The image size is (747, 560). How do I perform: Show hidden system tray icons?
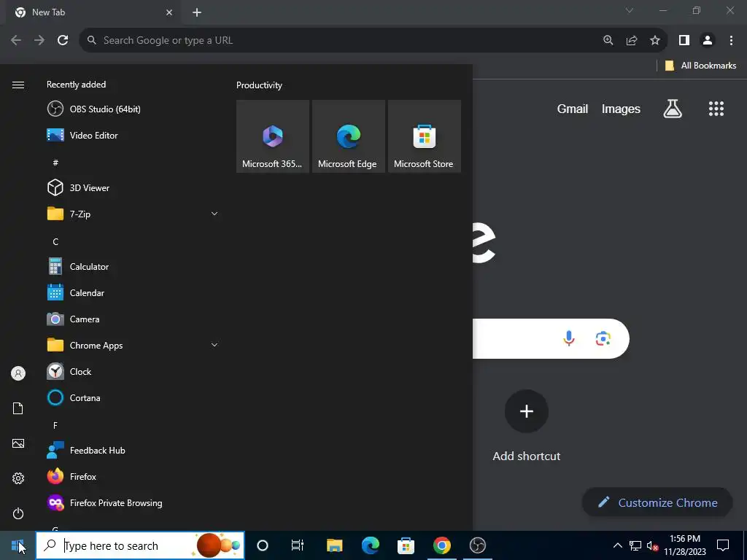coord(617,545)
